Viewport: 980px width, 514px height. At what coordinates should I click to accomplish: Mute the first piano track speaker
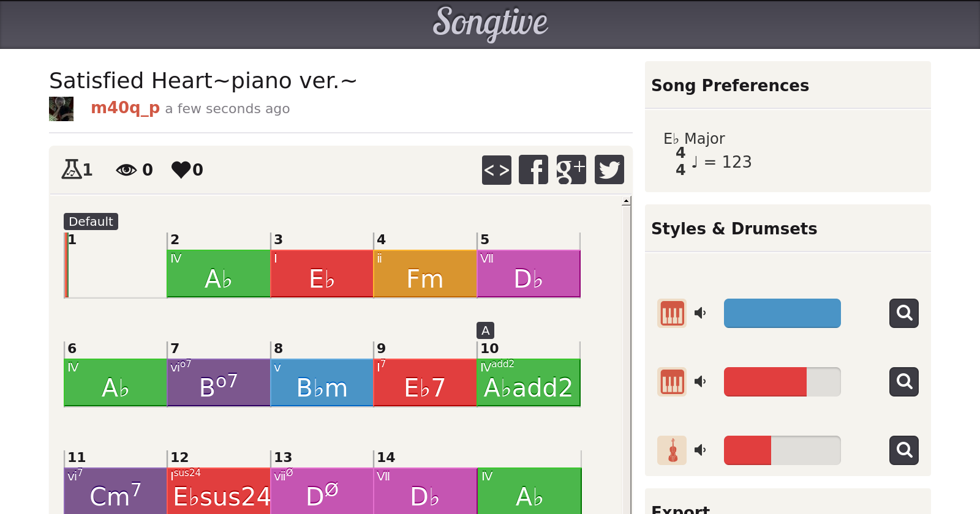(x=700, y=313)
